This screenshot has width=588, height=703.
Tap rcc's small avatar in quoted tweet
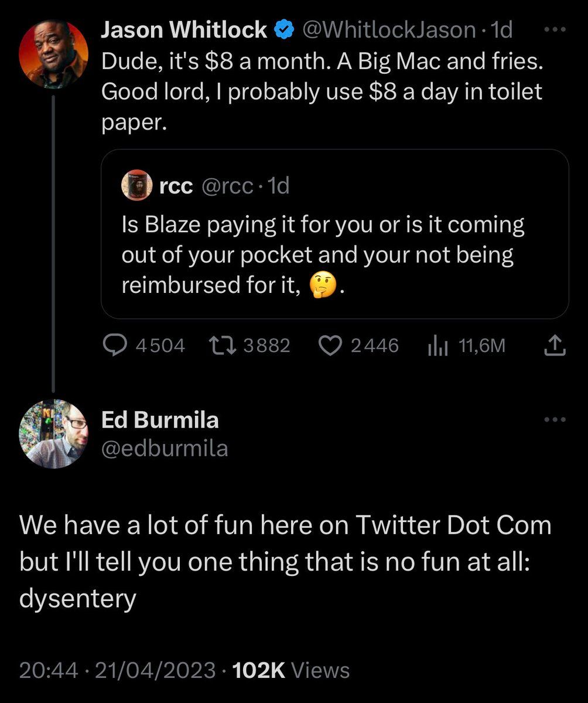click(136, 186)
